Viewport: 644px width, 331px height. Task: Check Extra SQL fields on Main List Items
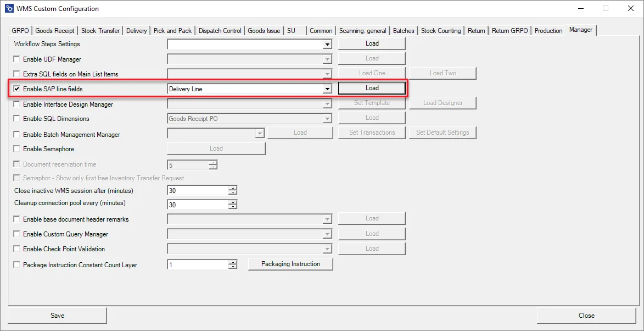16,74
